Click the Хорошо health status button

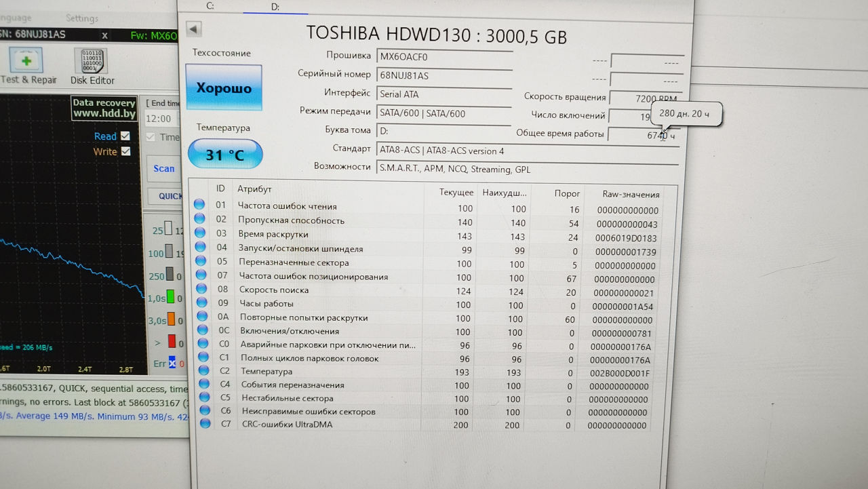[224, 87]
